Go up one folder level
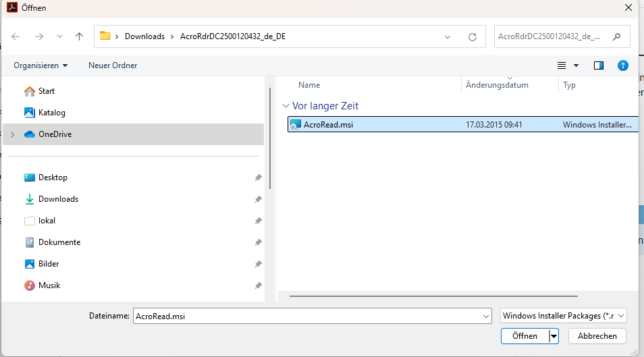 click(80, 36)
